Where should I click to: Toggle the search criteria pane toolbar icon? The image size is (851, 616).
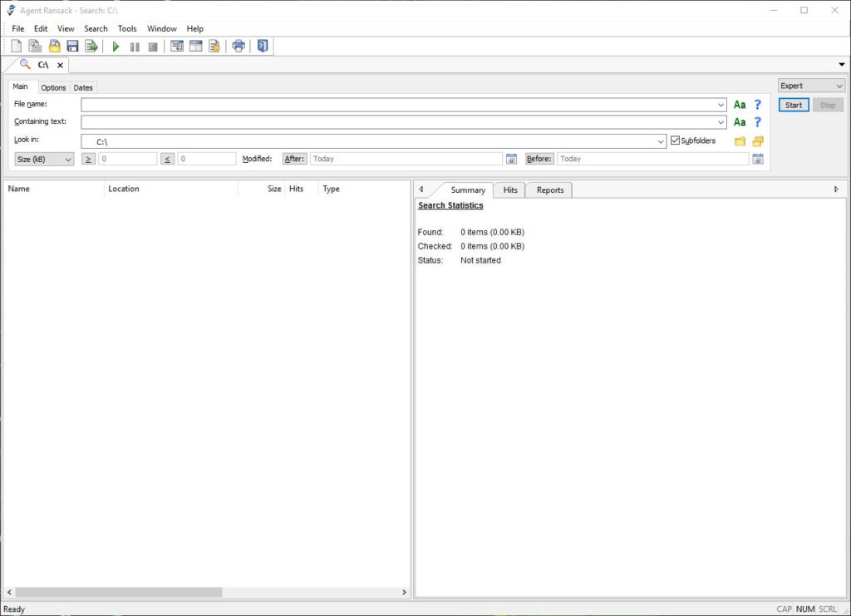pos(177,47)
